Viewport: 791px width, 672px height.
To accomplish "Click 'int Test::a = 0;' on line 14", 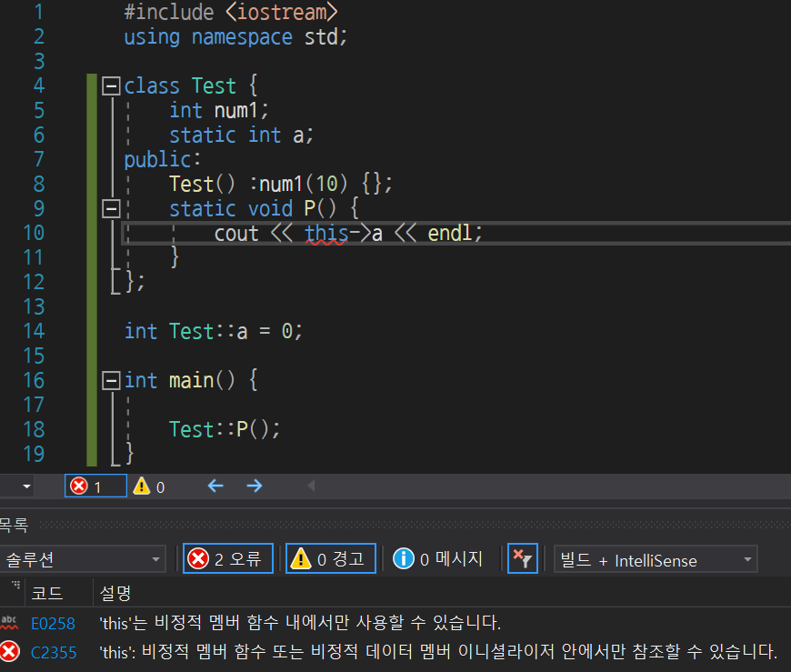I will pyautogui.click(x=214, y=332).
